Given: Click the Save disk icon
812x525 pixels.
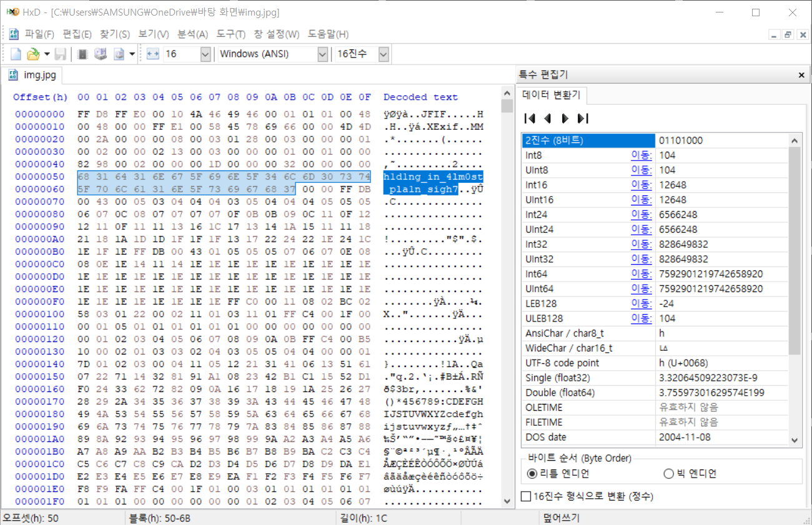Looking at the screenshot, I should [61, 54].
